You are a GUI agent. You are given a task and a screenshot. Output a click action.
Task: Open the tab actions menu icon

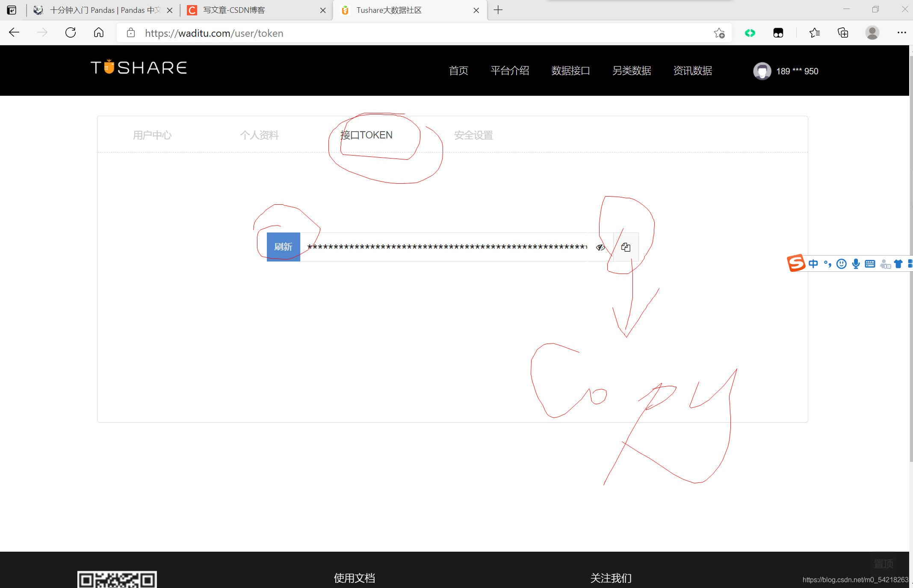pyautogui.click(x=12, y=10)
